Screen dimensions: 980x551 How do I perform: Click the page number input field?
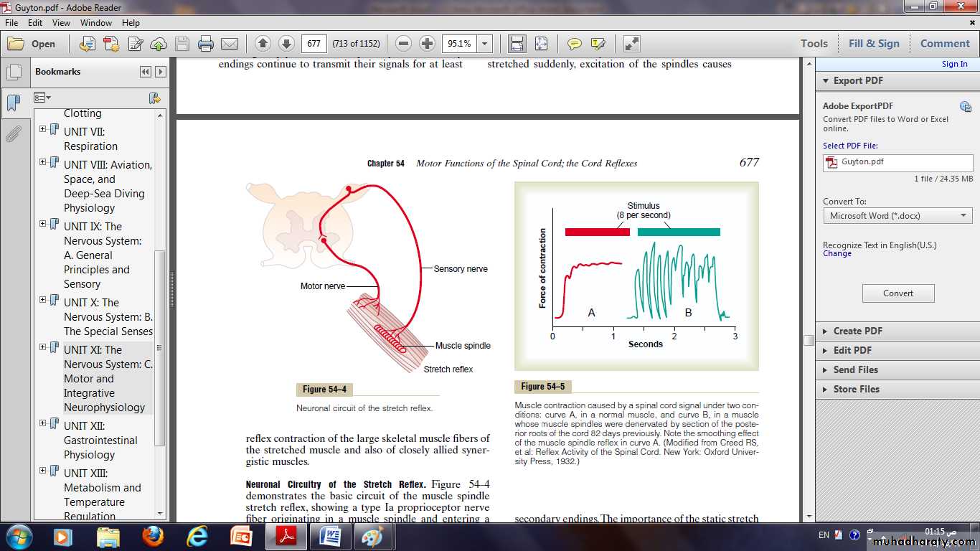coord(314,44)
